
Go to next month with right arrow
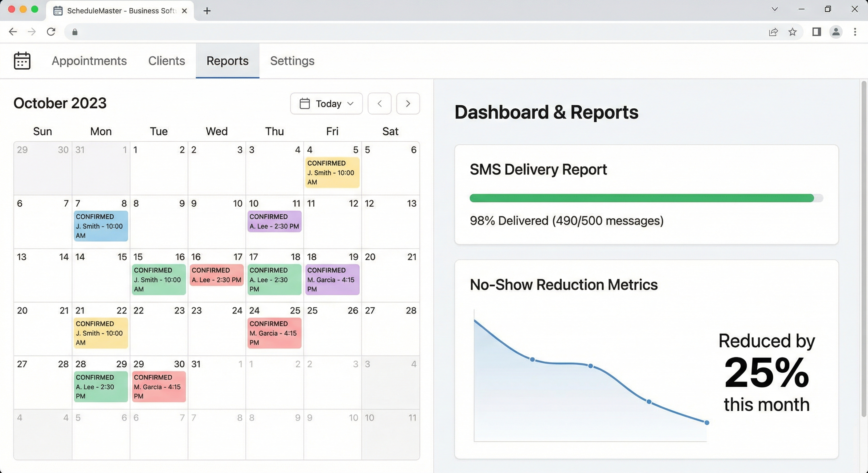[408, 103]
